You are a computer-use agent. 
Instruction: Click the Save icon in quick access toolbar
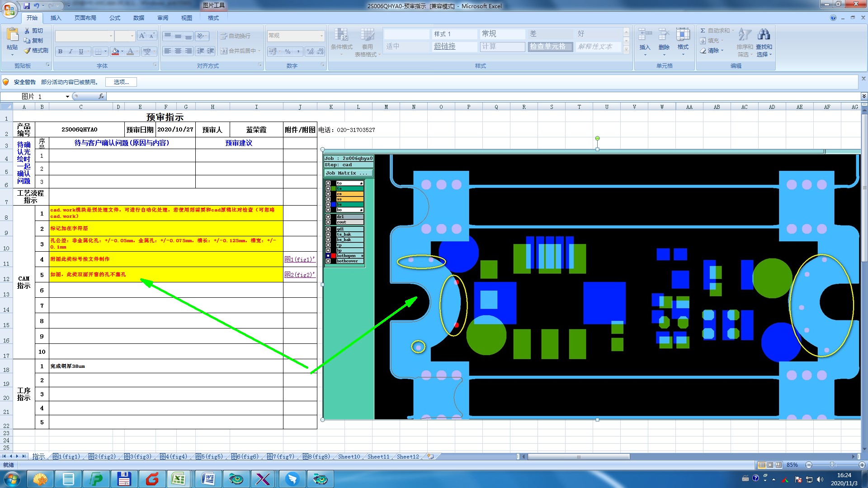pyautogui.click(x=27, y=6)
